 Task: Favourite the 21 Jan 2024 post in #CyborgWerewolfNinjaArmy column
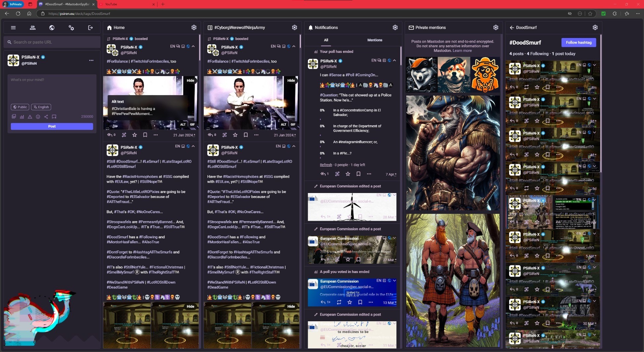pyautogui.click(x=235, y=135)
